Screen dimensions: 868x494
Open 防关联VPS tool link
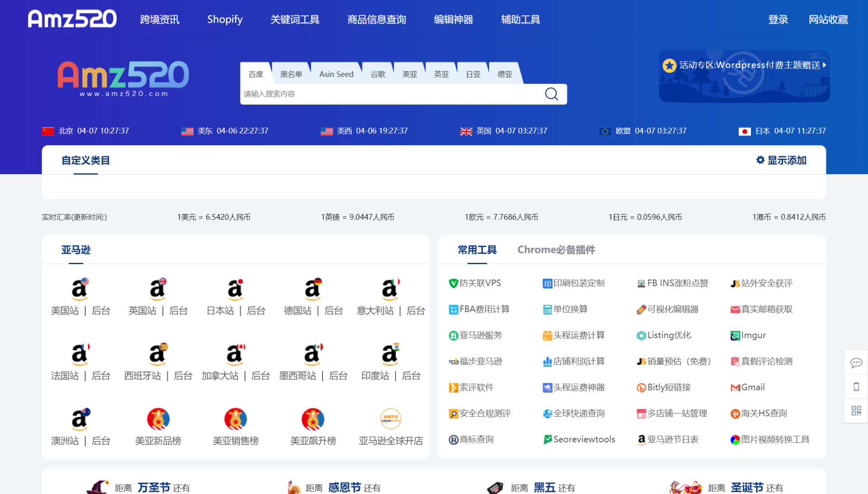(x=475, y=283)
